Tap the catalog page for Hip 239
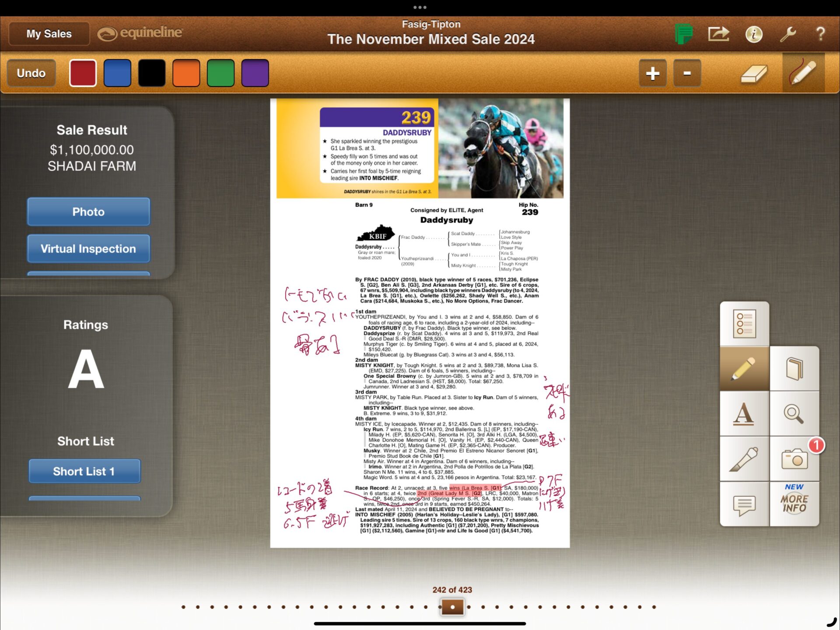Viewport: 840px width, 630px height. coord(420,323)
